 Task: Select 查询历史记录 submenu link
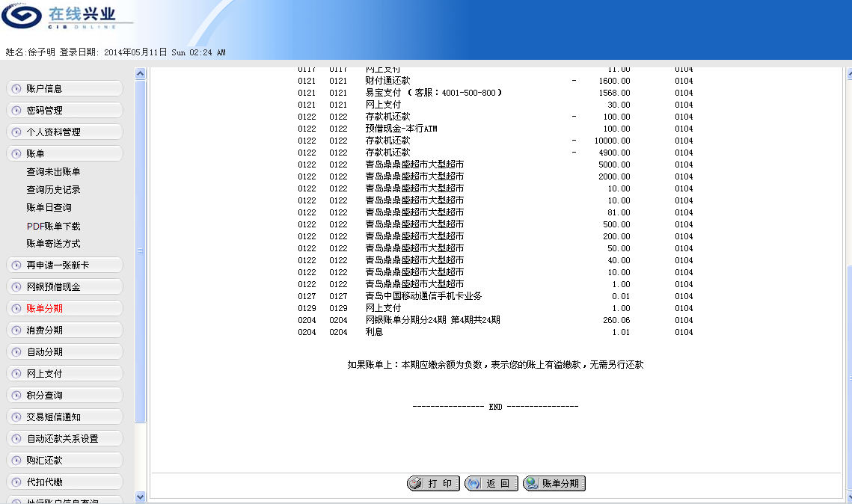pyautogui.click(x=53, y=189)
